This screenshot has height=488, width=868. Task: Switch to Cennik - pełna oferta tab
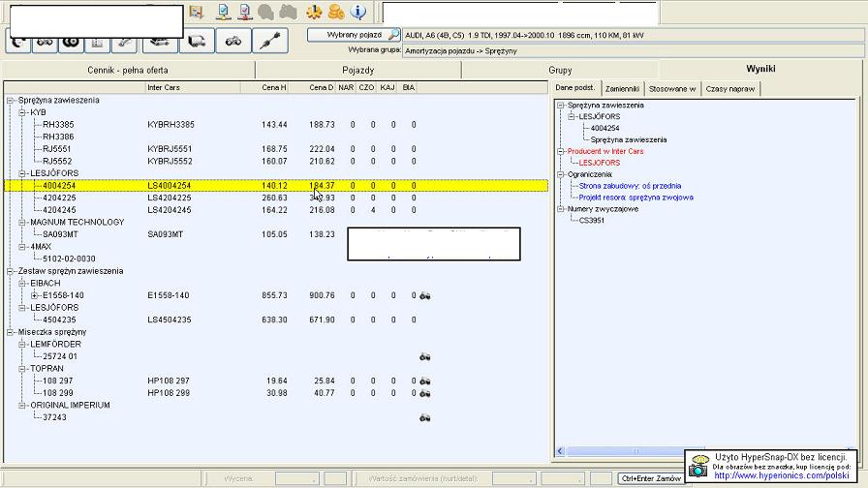[128, 71]
